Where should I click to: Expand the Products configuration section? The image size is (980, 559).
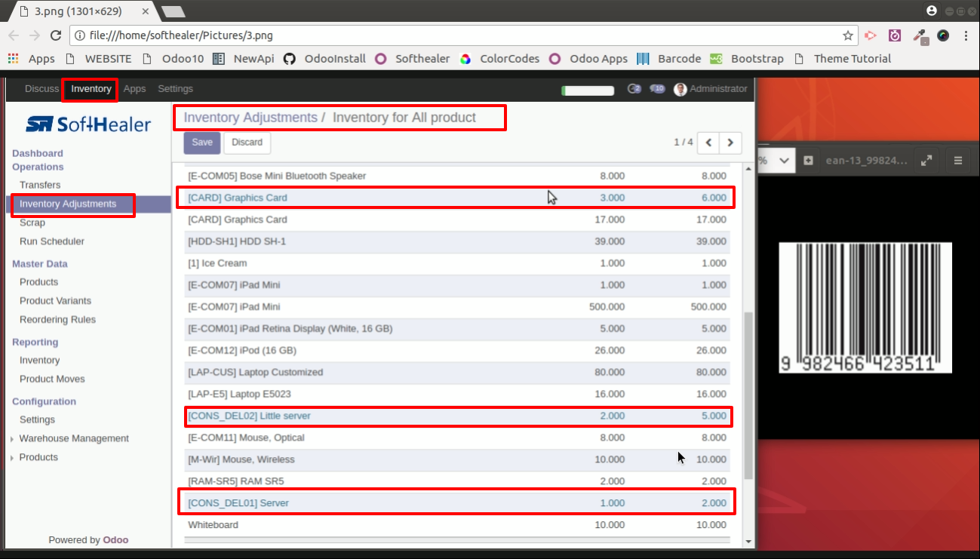click(x=38, y=457)
